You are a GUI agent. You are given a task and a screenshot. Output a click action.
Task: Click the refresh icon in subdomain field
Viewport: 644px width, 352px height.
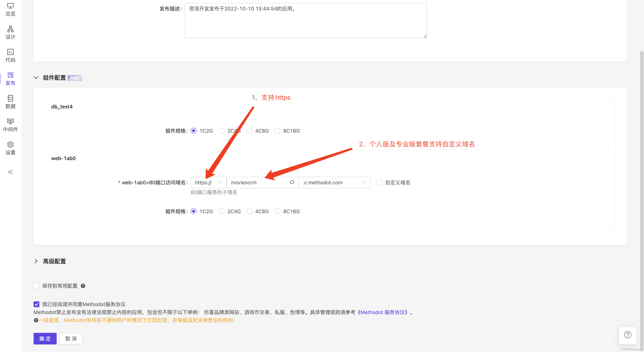292,183
